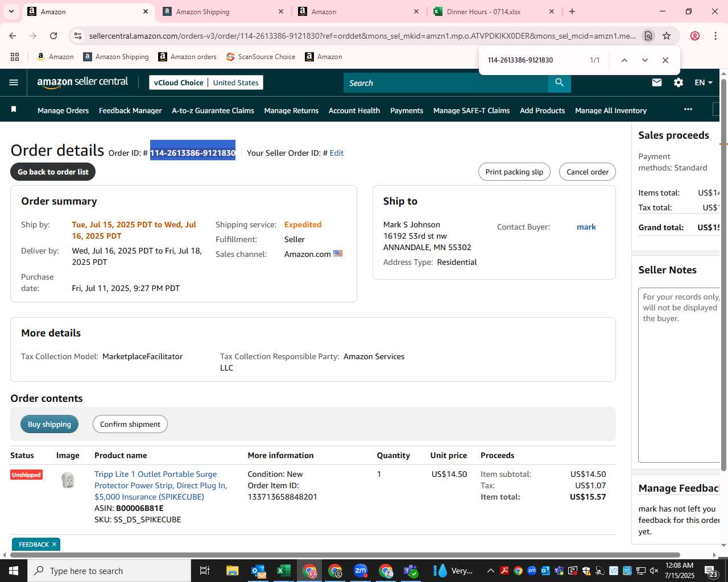Open Zoom from taskbar
The height and width of the screenshot is (582, 728).
(x=361, y=571)
